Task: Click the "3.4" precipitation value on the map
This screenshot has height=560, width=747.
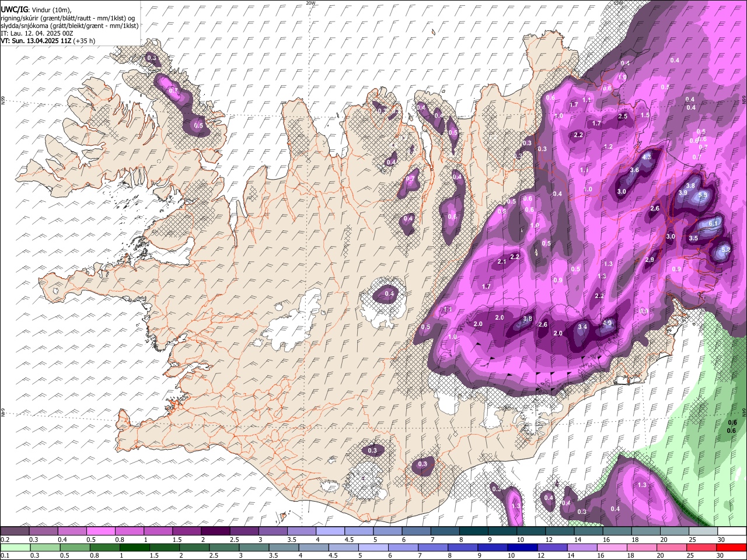Action: point(582,327)
